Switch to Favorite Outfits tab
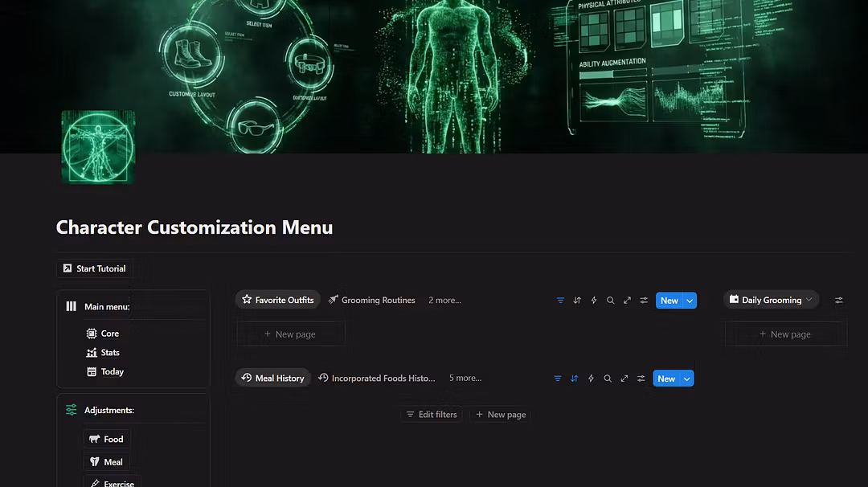This screenshot has height=487, width=868. (278, 300)
